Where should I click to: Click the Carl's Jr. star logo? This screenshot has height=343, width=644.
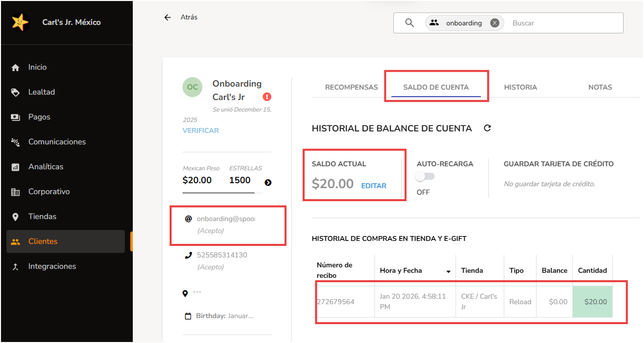tap(20, 22)
